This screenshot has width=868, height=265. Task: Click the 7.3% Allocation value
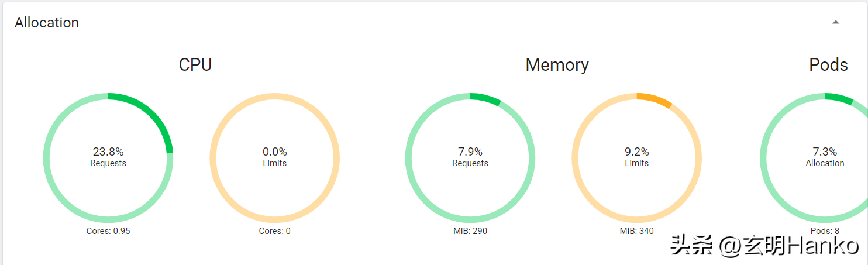(x=825, y=152)
